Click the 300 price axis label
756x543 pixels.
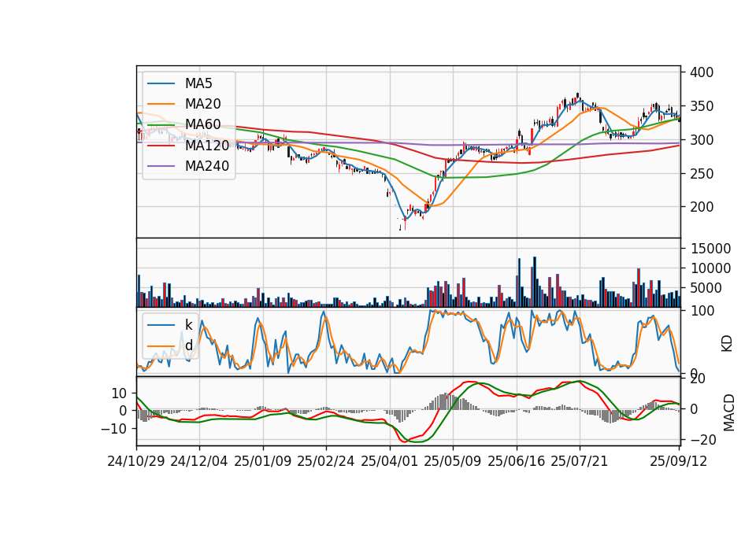pos(702,140)
